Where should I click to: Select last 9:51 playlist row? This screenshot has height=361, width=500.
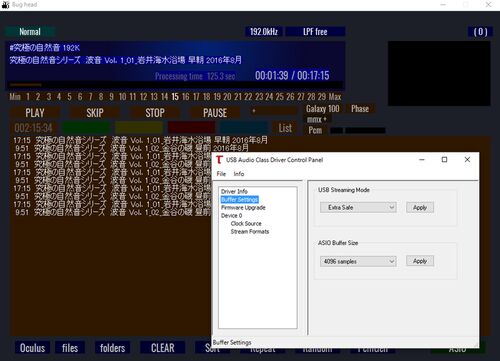click(x=112, y=212)
